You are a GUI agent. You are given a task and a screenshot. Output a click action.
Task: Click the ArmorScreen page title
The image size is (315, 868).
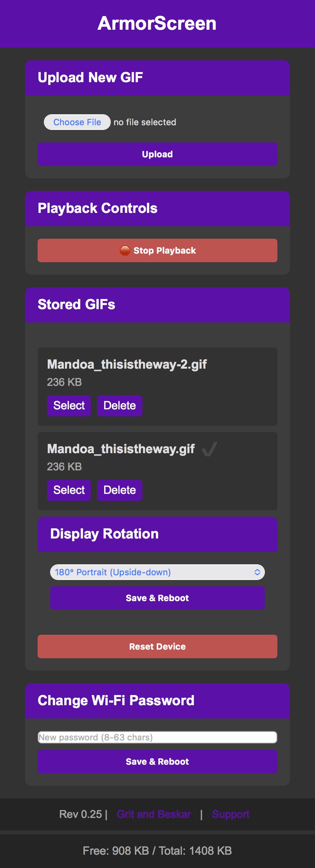pos(157,23)
